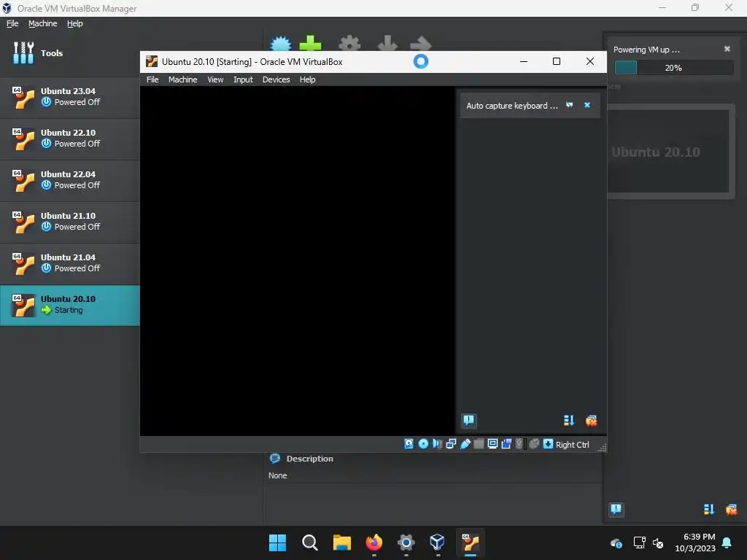This screenshot has height=560, width=747.
Task: Open File Explorer from taskbar
Action: (341, 542)
